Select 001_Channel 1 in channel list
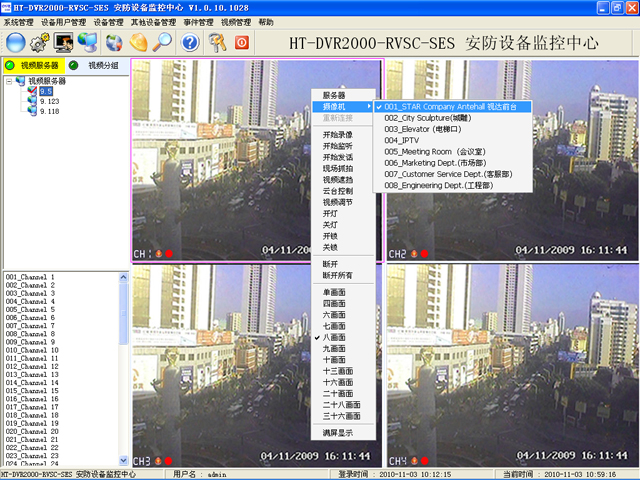 pyautogui.click(x=30, y=277)
